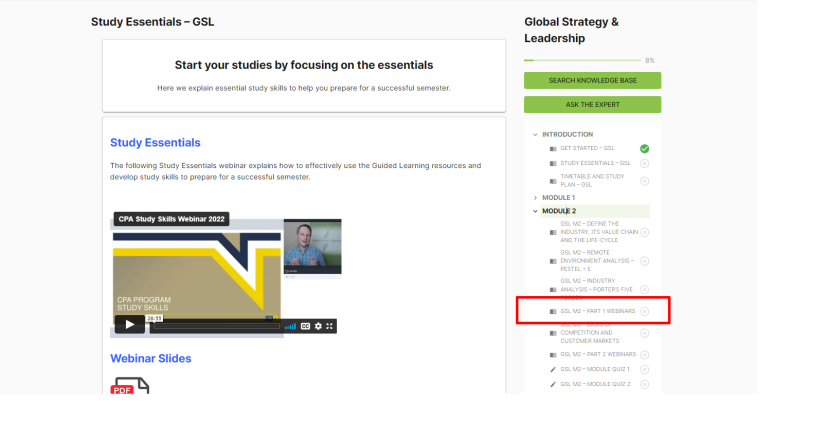
Task: Select the Module 2 heading
Action: (x=559, y=211)
